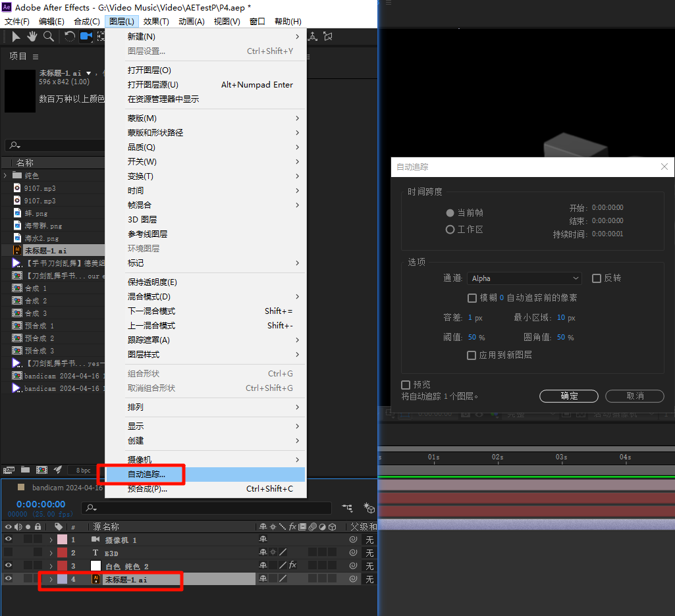Open the 混合模式(D) submenu
Screen dimensions: 675x616
tap(205, 297)
